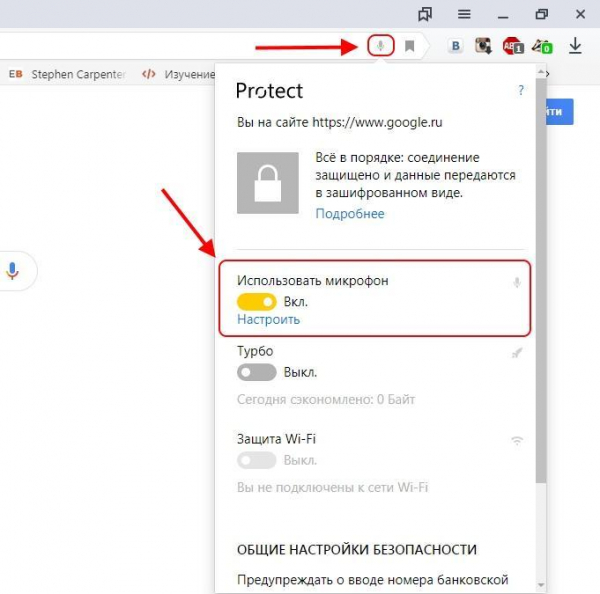The image size is (600, 594).
Task: Click the Вы не подключены к сети Wi-Fi text
Action: click(x=333, y=488)
